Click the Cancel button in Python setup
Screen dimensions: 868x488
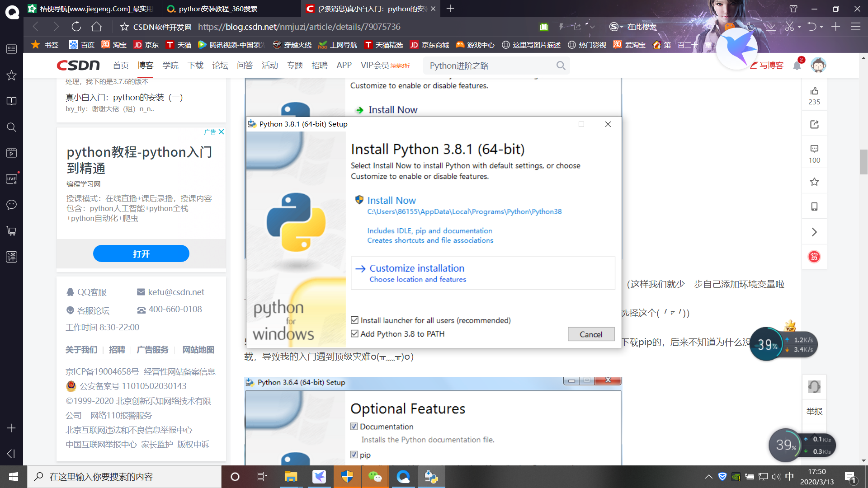pos(591,334)
